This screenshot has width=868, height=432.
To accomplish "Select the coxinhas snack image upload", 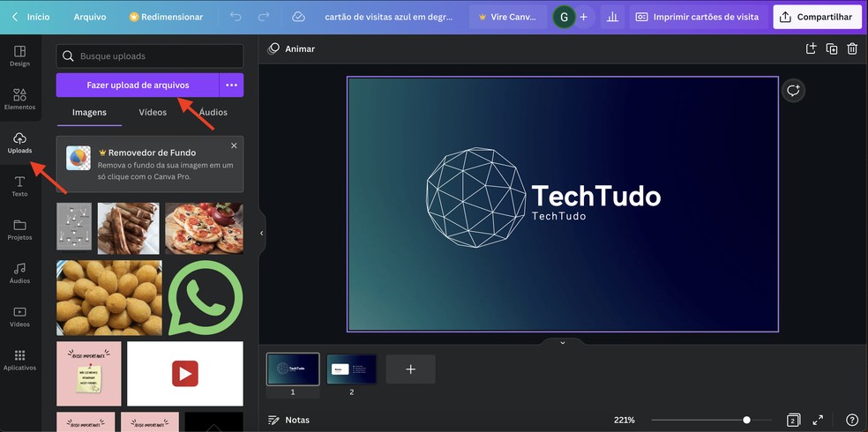I will click(109, 298).
